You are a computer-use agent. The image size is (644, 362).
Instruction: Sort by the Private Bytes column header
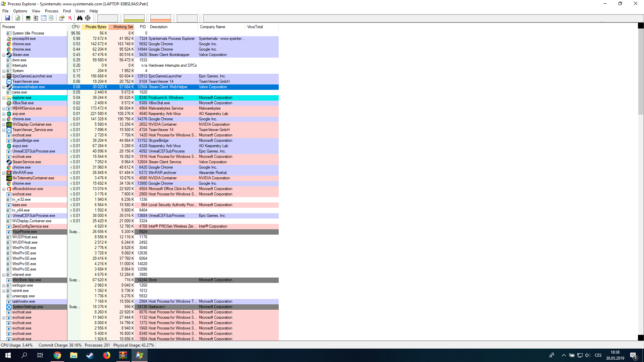pyautogui.click(x=95, y=27)
